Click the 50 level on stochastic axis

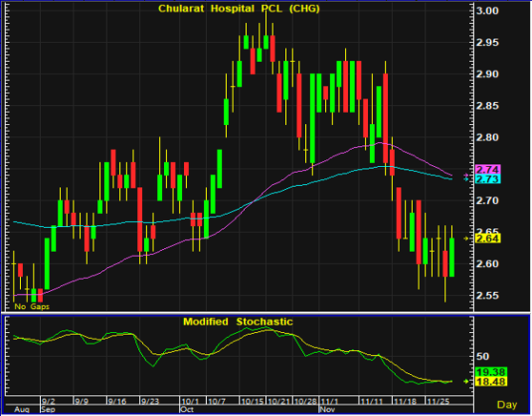pos(482,357)
